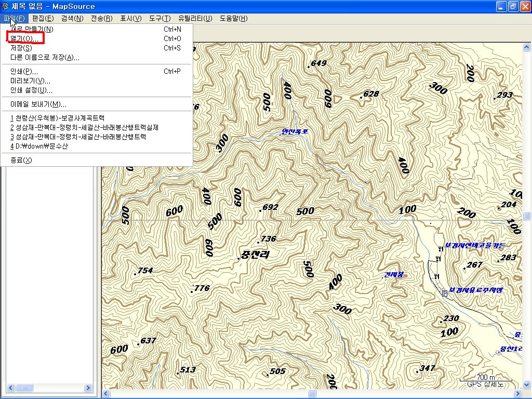
Task: Open 인쇄 설정(U)... print setup
Action: coord(97,90)
